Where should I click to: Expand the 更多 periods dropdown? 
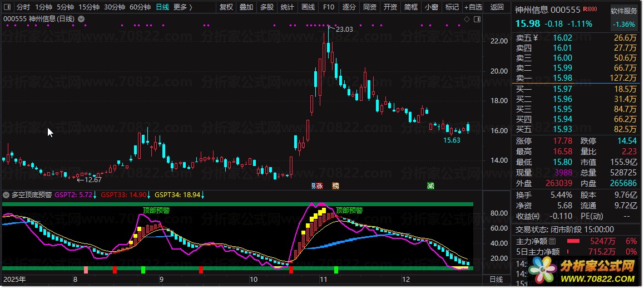click(x=183, y=7)
